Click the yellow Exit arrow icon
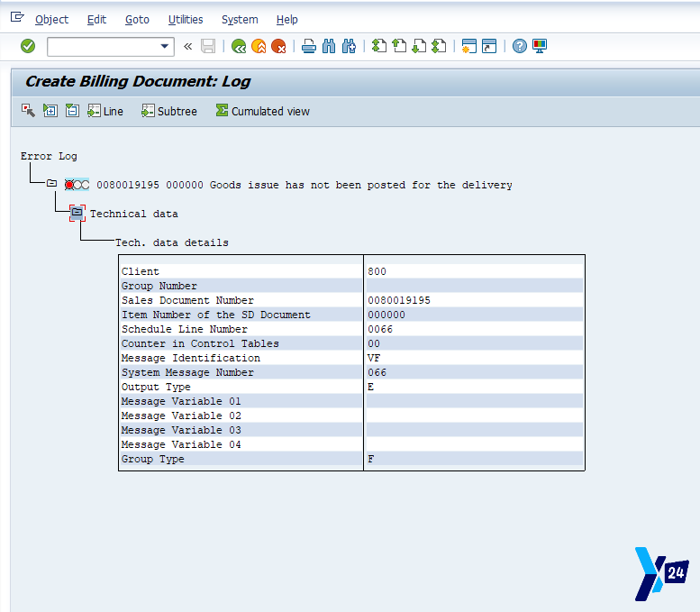Viewport: 700px width, 612px height. pos(259,46)
